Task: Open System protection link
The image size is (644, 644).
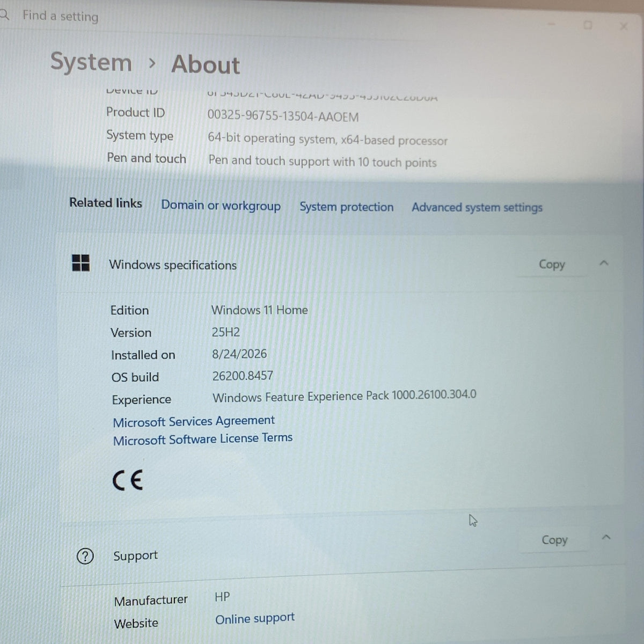Action: click(x=346, y=207)
